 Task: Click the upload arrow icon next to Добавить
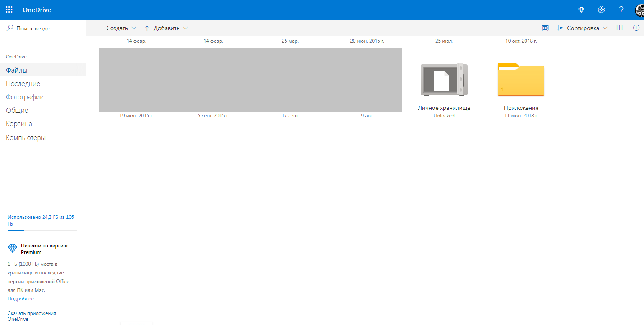[x=147, y=28]
